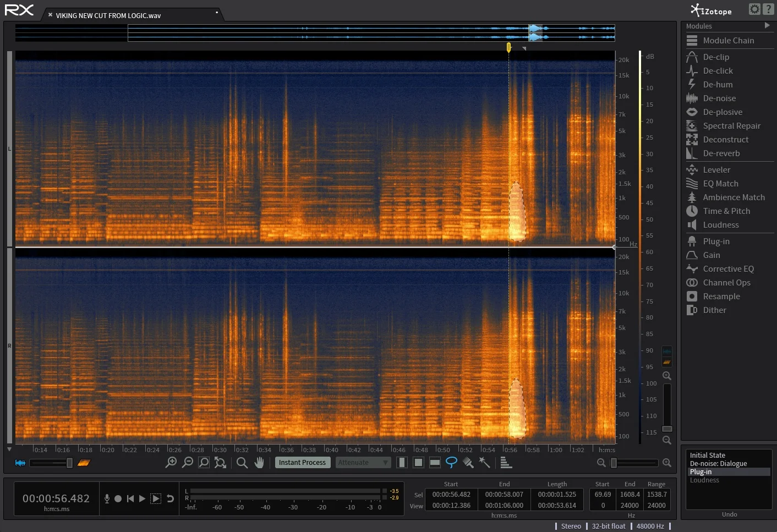
Task: Start playback with the Play button
Action: pos(142,498)
